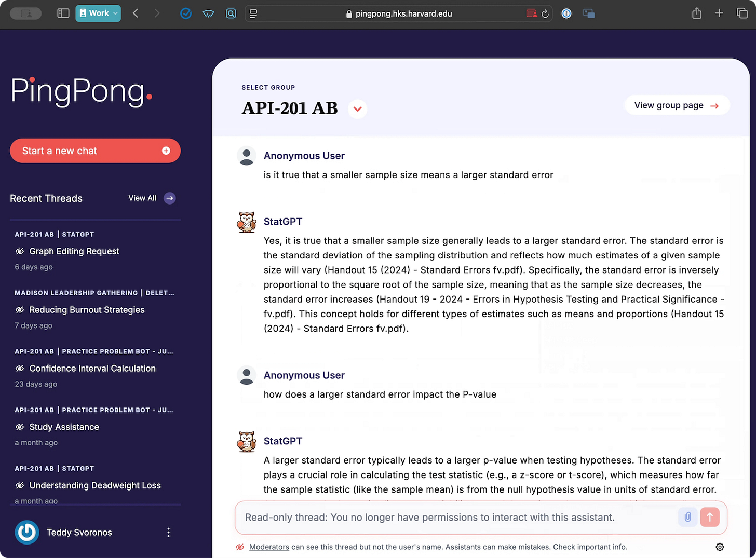Screen dimensions: 756x558
Task: Click the plus icon in Start a new chat
Action: [x=166, y=151]
